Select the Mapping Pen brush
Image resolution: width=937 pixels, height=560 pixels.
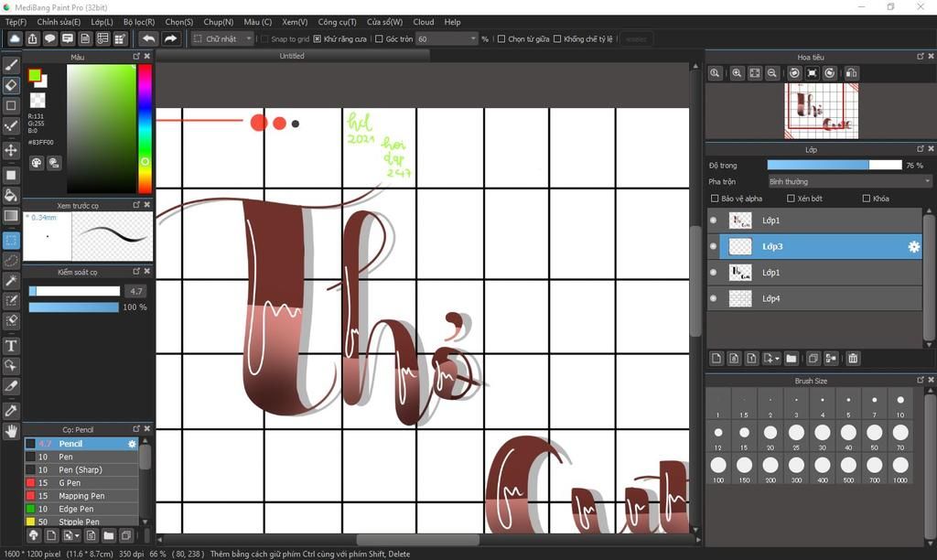point(81,496)
